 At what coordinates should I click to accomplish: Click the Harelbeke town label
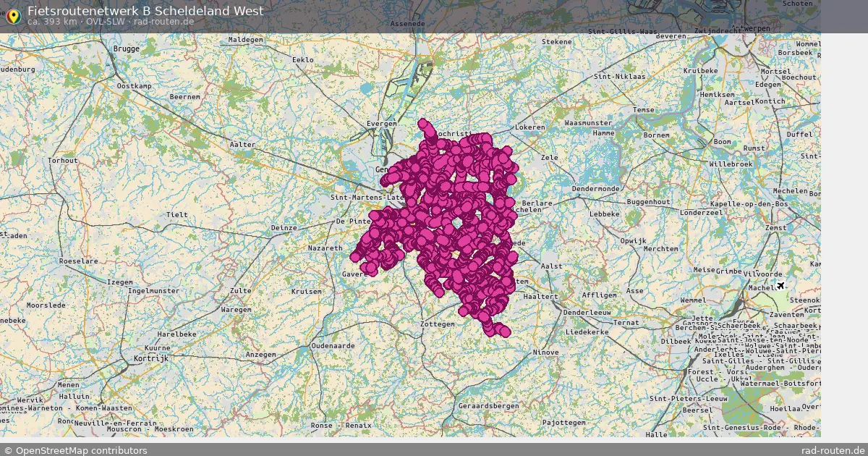[x=176, y=334]
